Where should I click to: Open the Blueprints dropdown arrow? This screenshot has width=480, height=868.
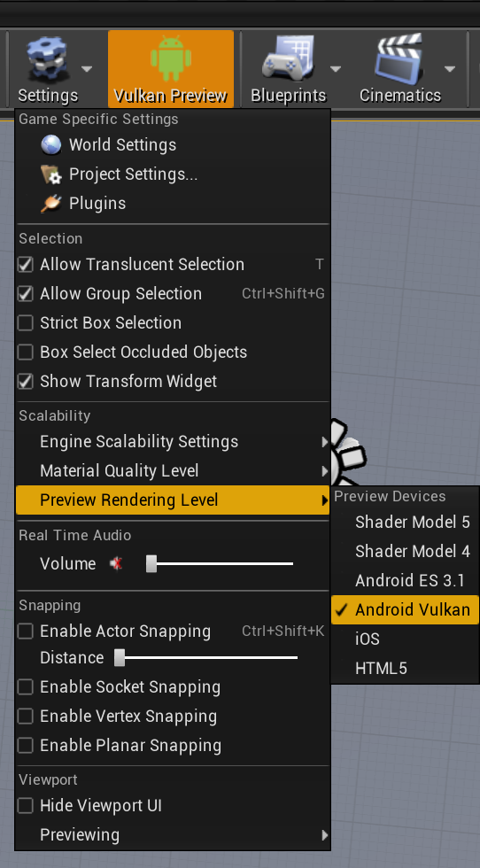click(336, 69)
